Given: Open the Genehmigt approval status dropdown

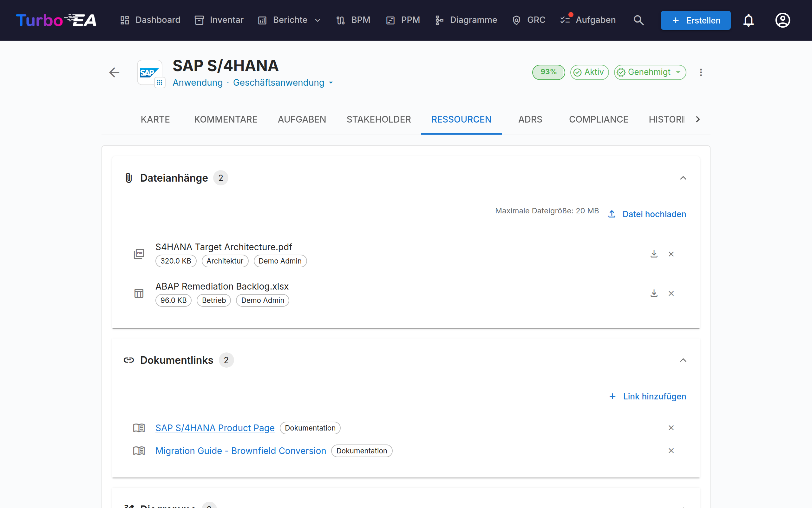Looking at the screenshot, I should (650, 72).
